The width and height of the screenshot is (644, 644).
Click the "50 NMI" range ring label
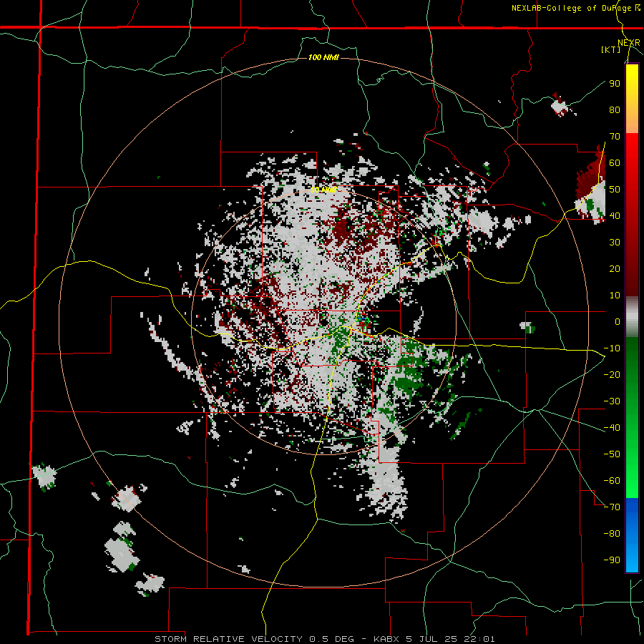pos(323,190)
